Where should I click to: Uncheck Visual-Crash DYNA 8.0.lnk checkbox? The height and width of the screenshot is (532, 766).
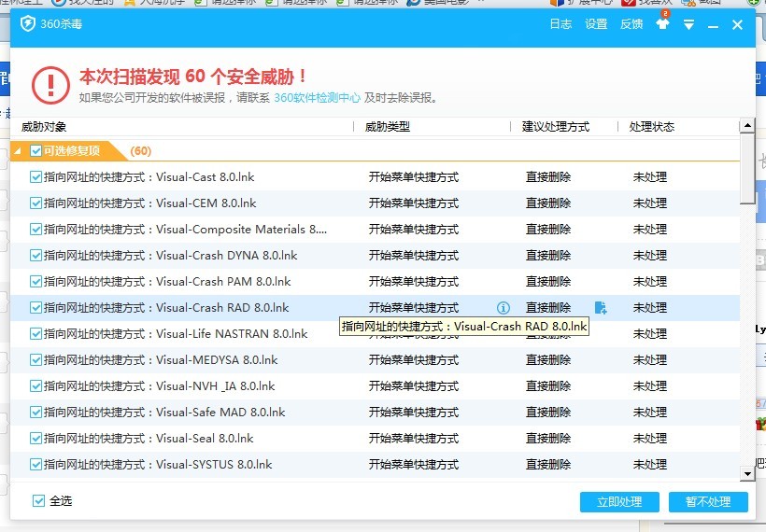point(35,255)
